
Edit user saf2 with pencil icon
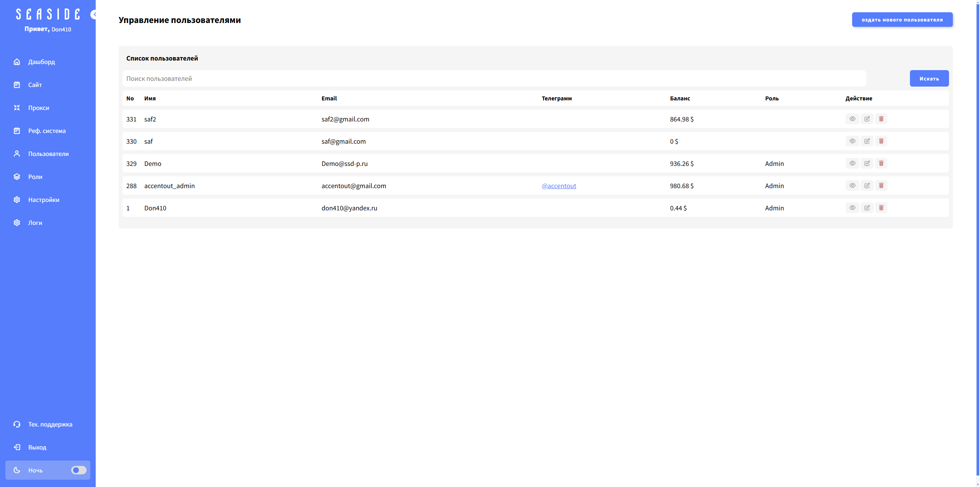click(x=867, y=119)
